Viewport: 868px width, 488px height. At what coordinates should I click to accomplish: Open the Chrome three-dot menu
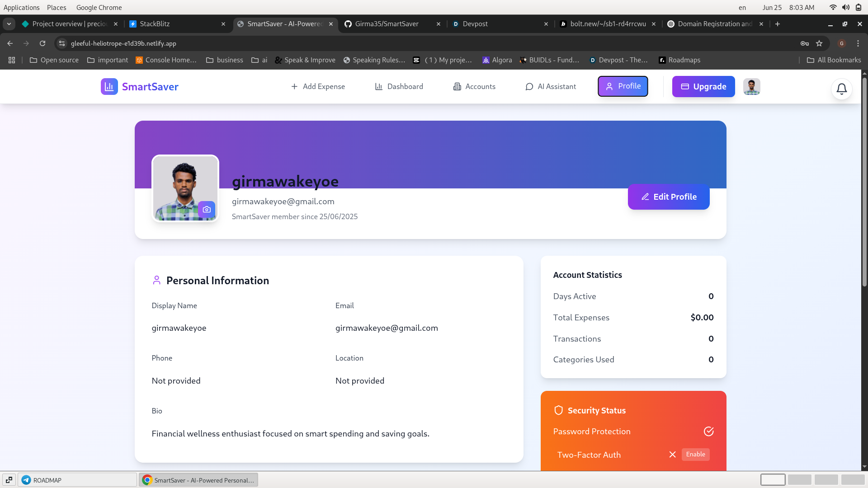coord(858,43)
